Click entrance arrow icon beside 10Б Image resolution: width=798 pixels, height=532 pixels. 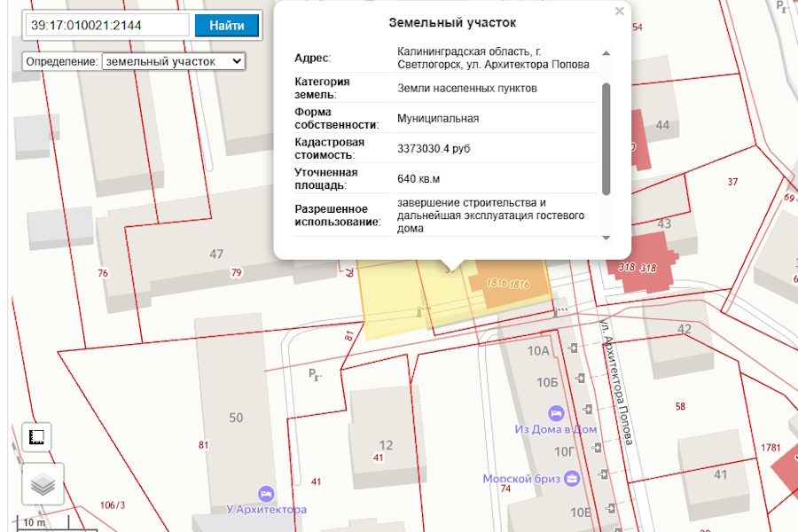pos(580,378)
